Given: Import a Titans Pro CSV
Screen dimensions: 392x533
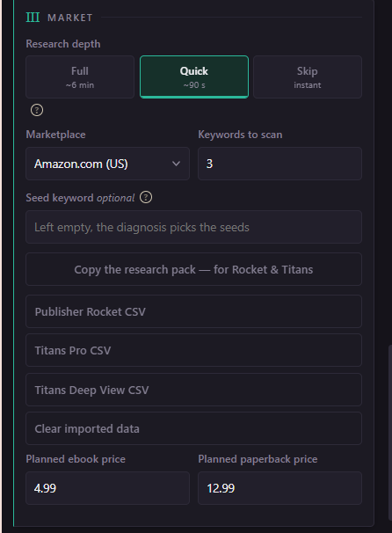Looking at the screenshot, I should [x=193, y=350].
